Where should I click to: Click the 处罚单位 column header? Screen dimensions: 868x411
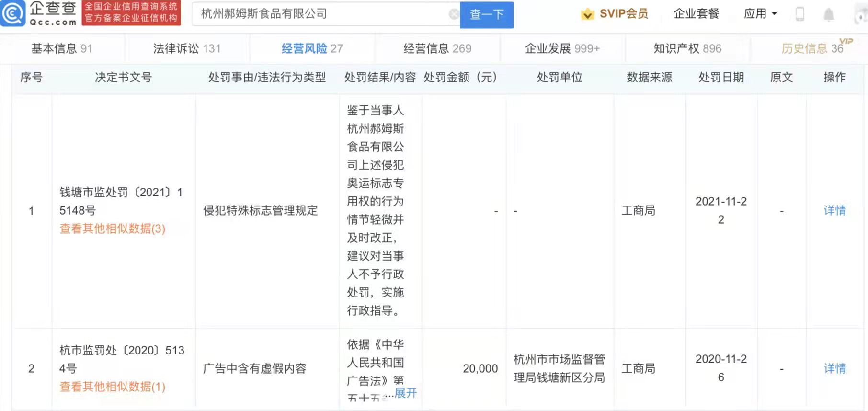click(560, 77)
